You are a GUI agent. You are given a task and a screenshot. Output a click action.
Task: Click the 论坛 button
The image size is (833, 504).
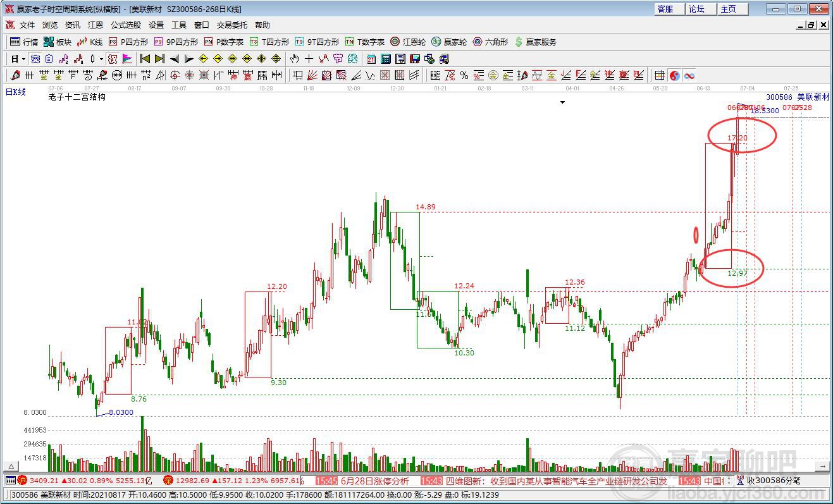click(701, 9)
